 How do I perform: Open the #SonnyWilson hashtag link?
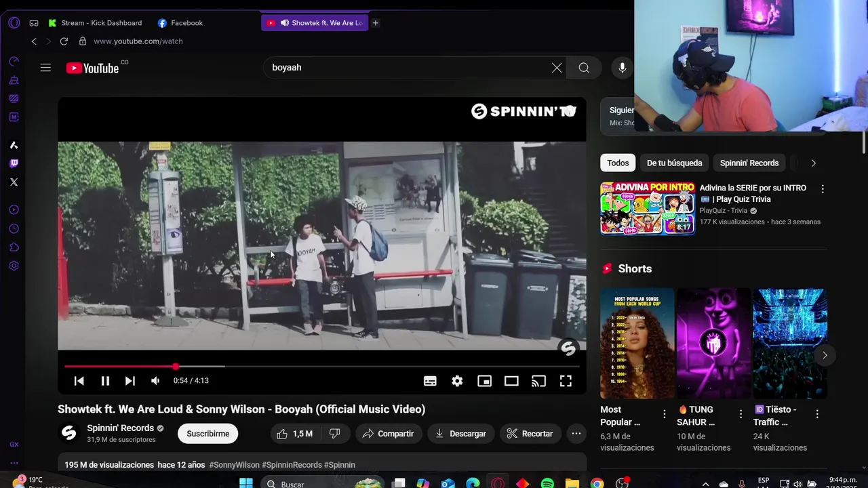(x=234, y=465)
